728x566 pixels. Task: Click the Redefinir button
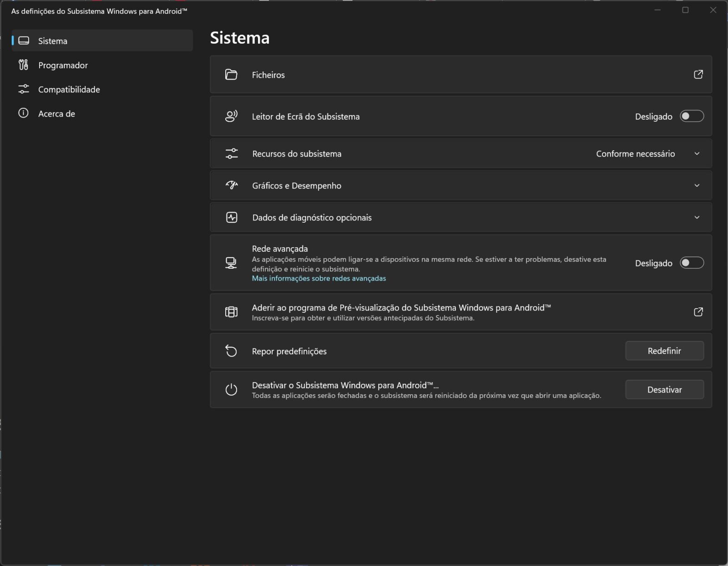point(664,351)
